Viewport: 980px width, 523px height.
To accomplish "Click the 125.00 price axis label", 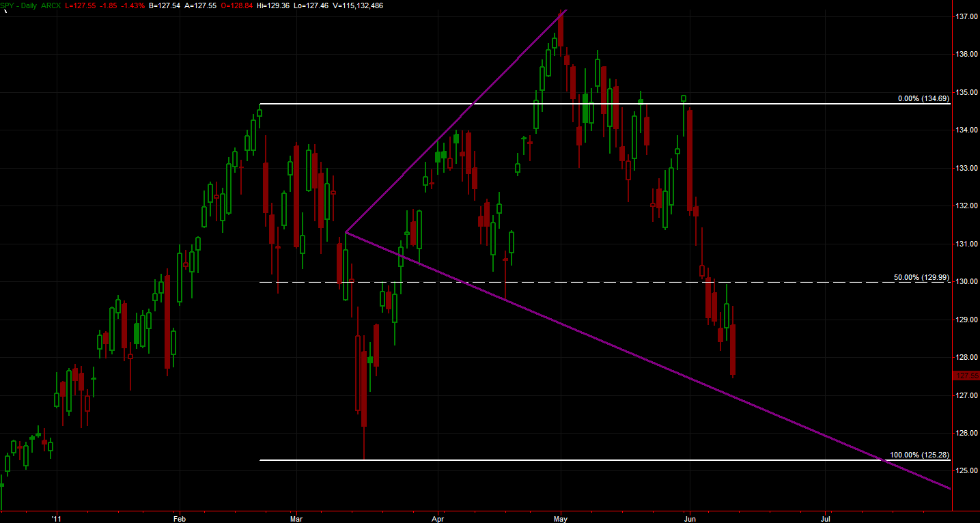I will (966, 471).
